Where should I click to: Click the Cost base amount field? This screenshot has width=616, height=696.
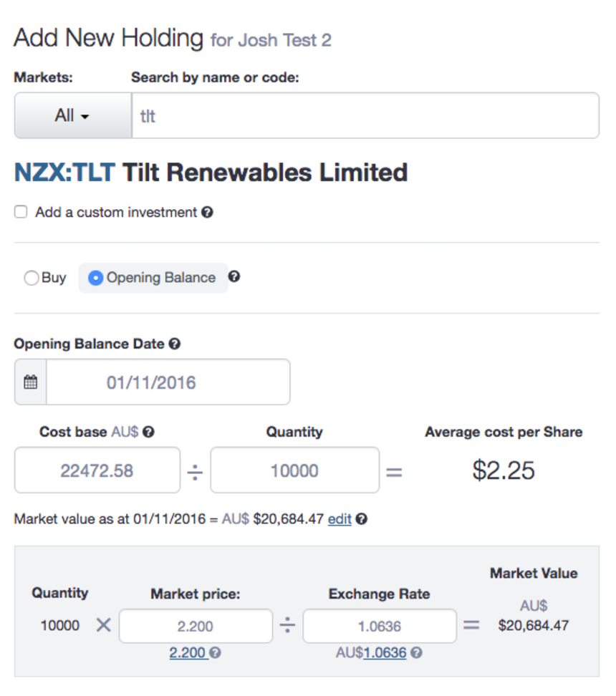click(97, 470)
